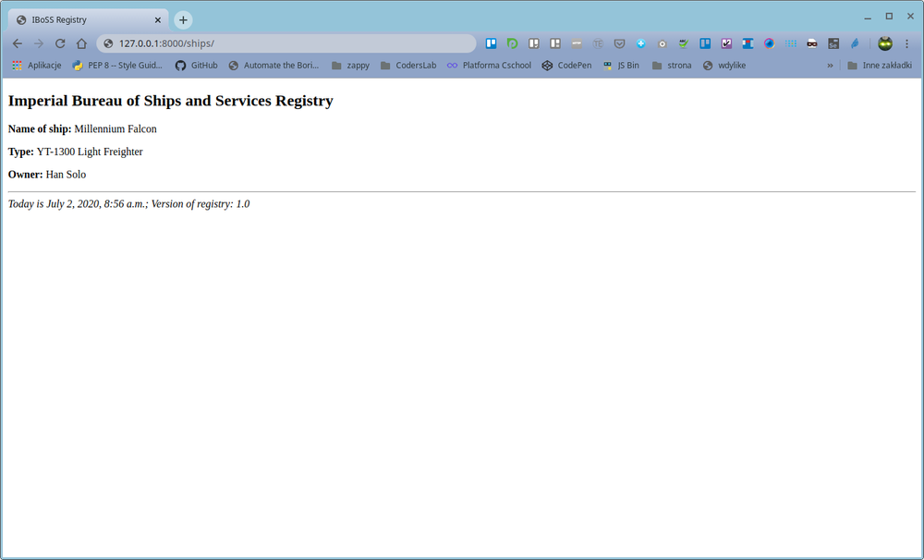The width and height of the screenshot is (924, 560).
Task: Open a new tab with plus button
Action: [x=183, y=20]
